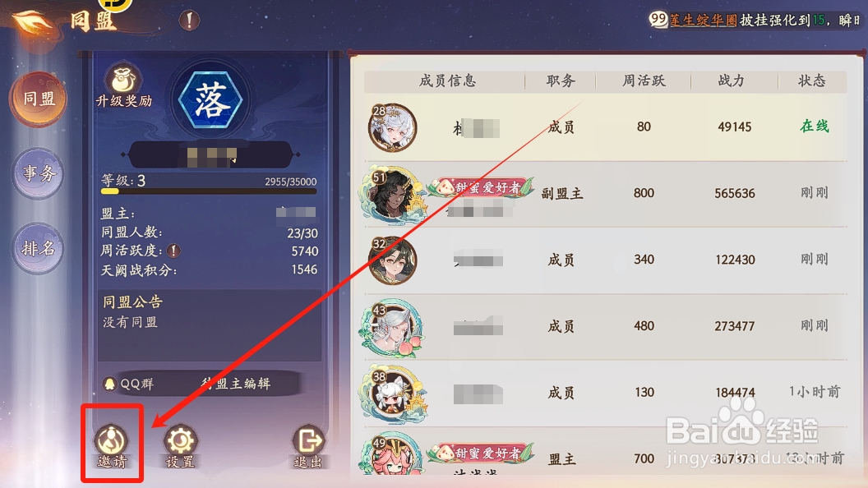This screenshot has height=488, width=868.
Task: Click the 职务 column header
Action: pos(561,81)
